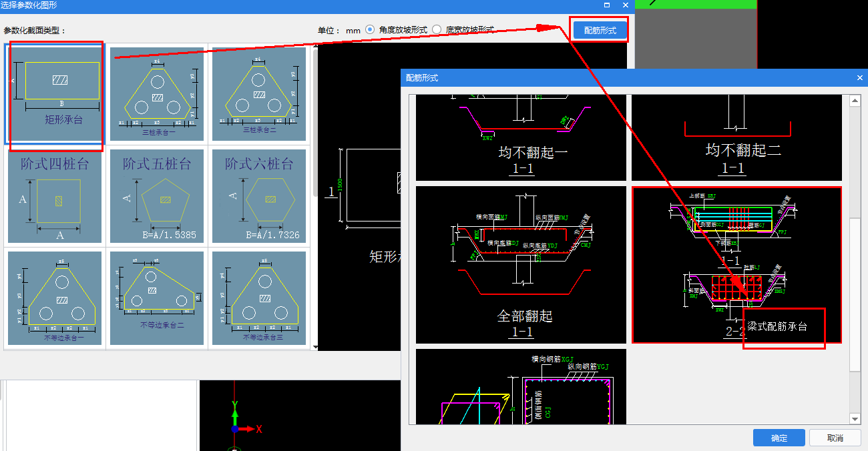The height and width of the screenshot is (451, 868).
Task: Cancel with the 取消 button
Action: coord(835,438)
